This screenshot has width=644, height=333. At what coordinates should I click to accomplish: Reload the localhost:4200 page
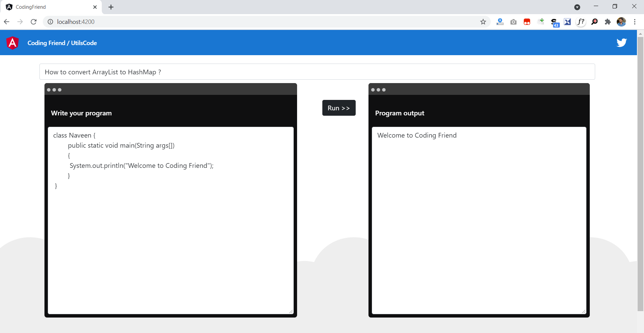[x=33, y=22]
